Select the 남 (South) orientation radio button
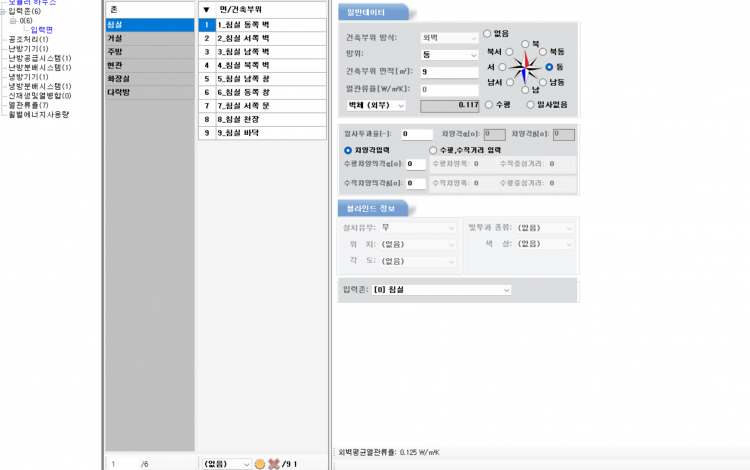 pos(524,90)
